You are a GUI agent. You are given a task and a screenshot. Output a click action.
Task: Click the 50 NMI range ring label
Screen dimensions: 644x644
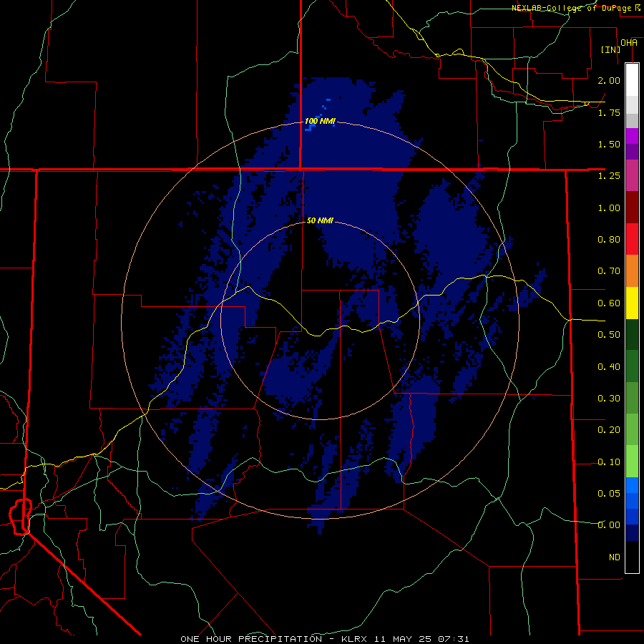[320, 220]
